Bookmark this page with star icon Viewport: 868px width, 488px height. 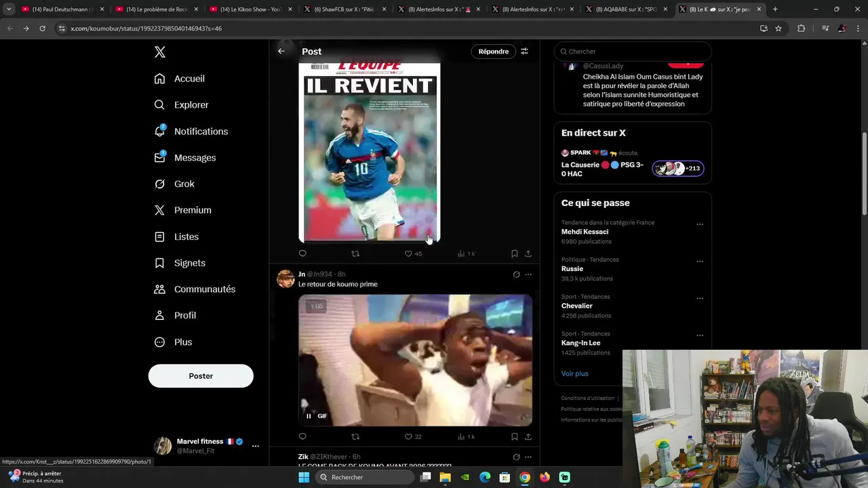tap(778, 28)
